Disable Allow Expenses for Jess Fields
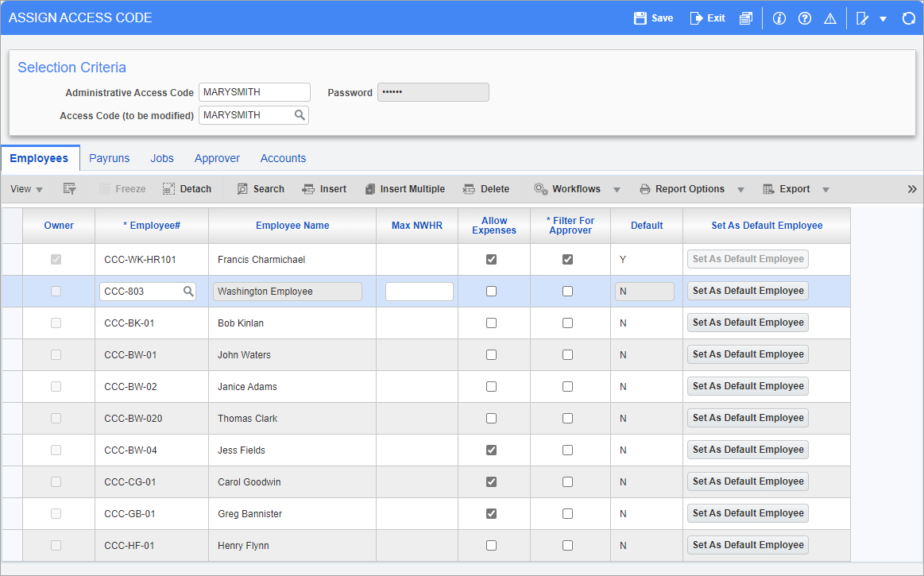The image size is (924, 576). 491,450
